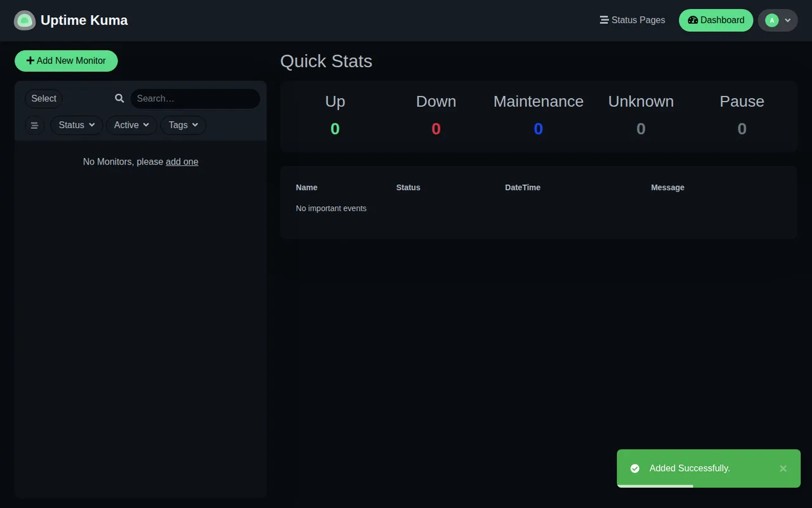This screenshot has width=812, height=508.
Task: Follow the 'add one' link
Action: pos(182,162)
